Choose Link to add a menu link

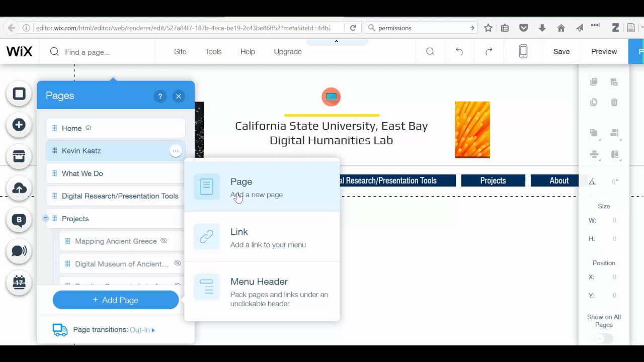click(x=262, y=237)
